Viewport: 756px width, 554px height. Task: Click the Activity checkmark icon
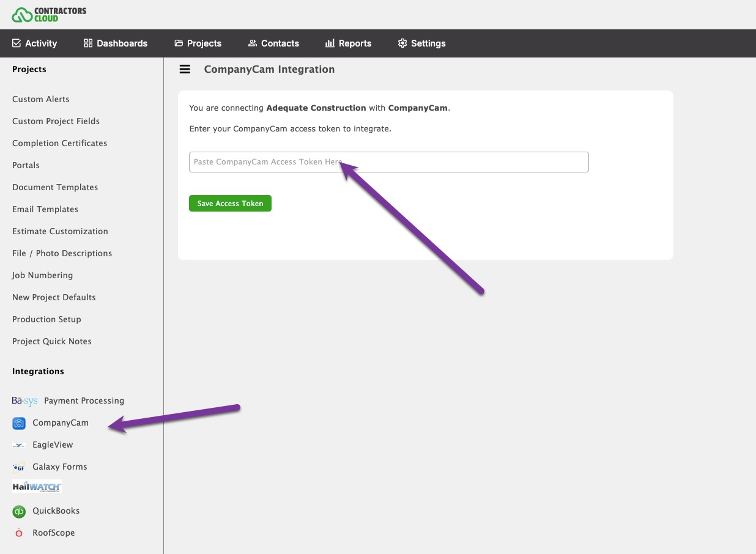tap(17, 43)
